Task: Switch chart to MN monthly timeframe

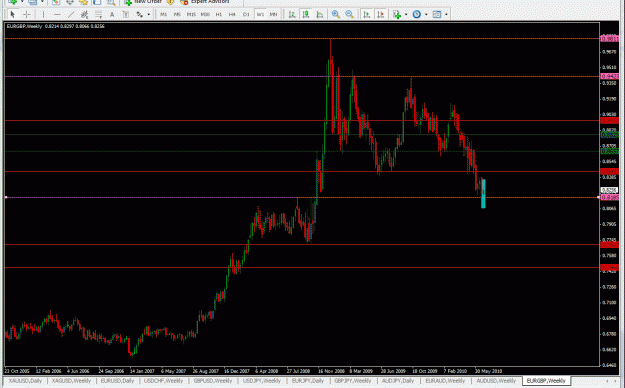Action: coord(273,14)
